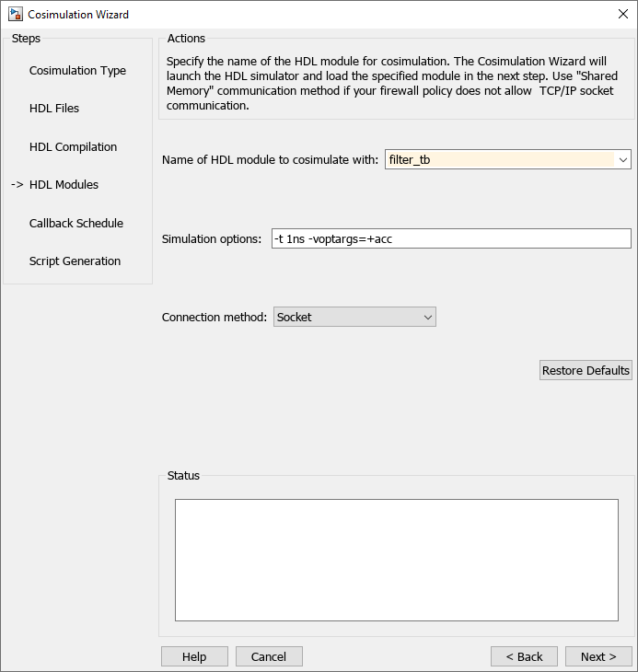Screen dimensions: 638x672
Task: Open the Connection method Socket dropdown
Action: coord(354,317)
